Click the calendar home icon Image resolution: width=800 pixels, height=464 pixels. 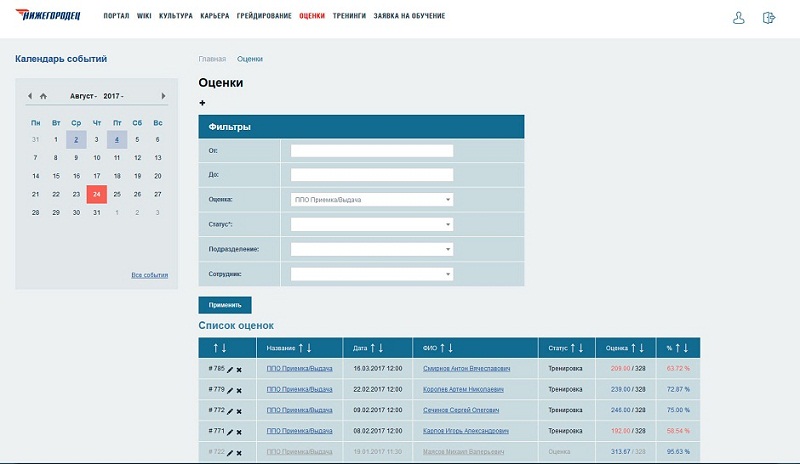point(43,96)
